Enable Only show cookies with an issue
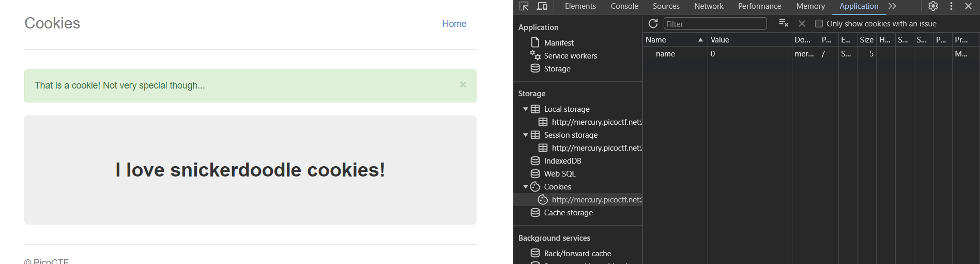Screen dimensions: 980x264 pos(819,24)
